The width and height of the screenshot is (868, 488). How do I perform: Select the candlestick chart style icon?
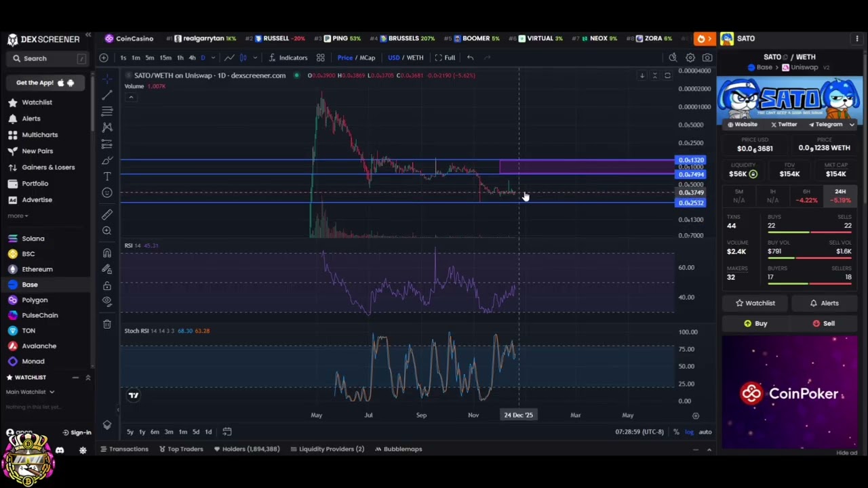[x=243, y=58]
